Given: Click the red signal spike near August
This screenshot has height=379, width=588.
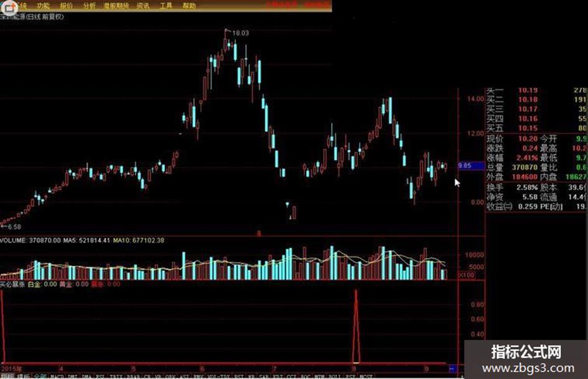Looking at the screenshot, I should 356,325.
